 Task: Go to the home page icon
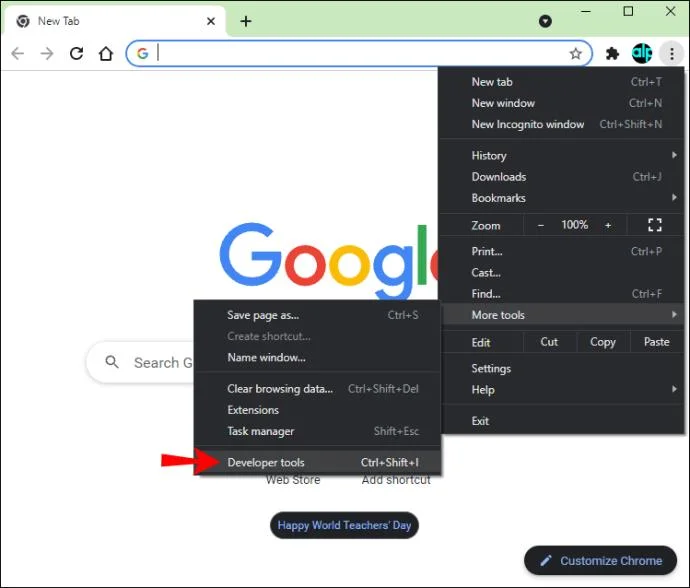106,54
